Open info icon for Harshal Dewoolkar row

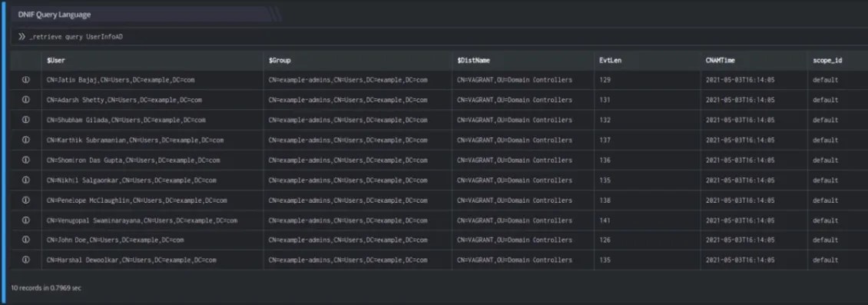coord(25,260)
